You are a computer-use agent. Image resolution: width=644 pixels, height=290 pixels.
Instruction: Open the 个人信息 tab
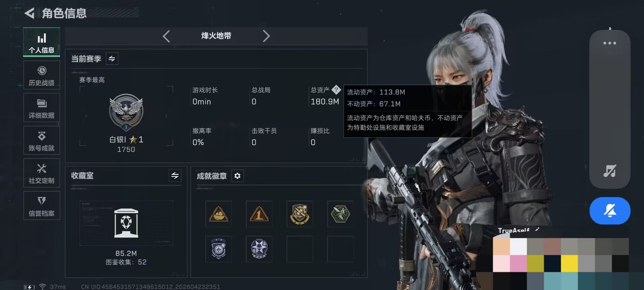pos(42,42)
